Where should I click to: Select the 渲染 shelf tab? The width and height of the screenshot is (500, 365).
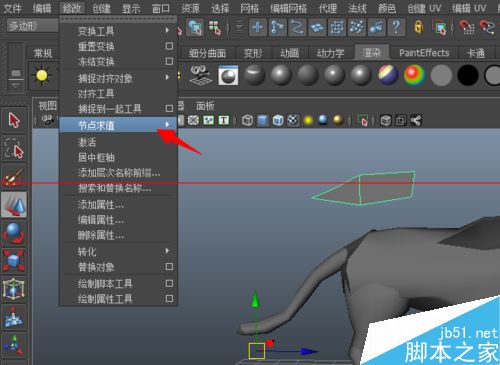tap(371, 53)
